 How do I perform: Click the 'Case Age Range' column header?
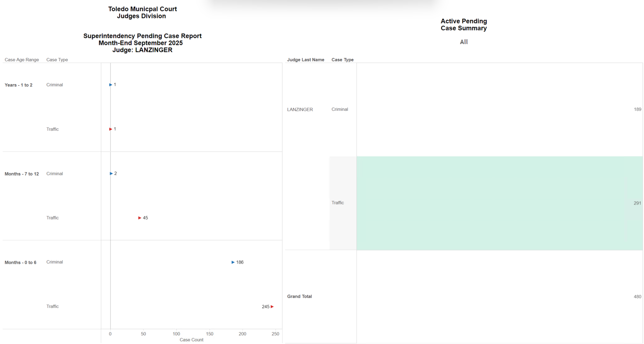pyautogui.click(x=22, y=60)
